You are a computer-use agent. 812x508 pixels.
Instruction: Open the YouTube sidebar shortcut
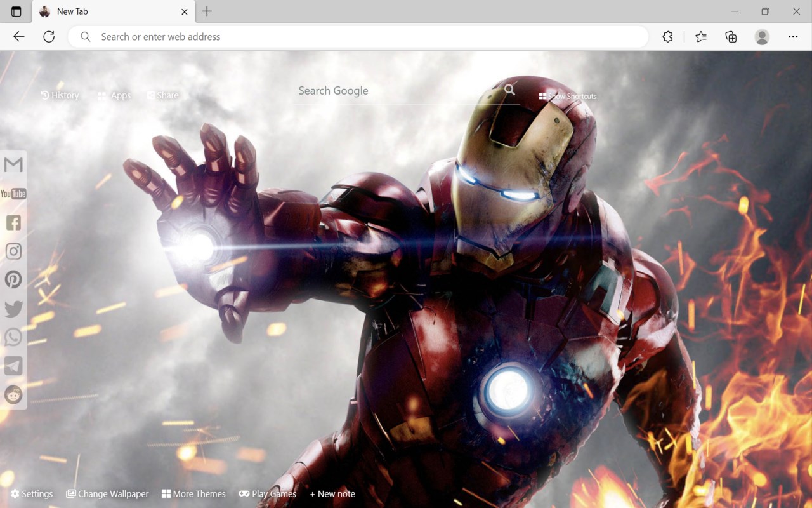[13, 194]
